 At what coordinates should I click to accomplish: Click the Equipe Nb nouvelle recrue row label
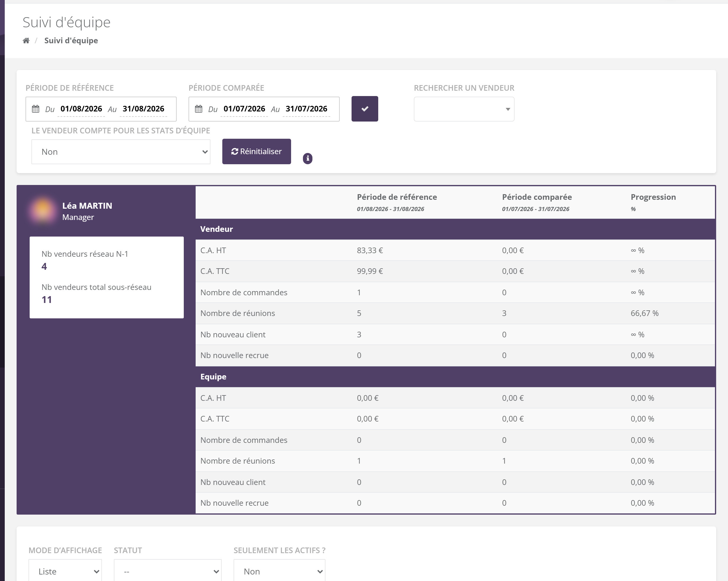(x=234, y=503)
